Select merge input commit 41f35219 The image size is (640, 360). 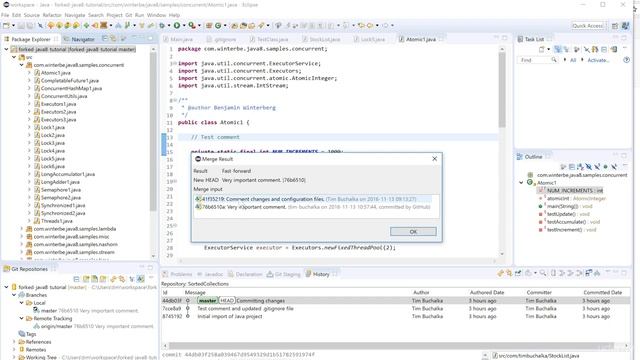[312, 199]
